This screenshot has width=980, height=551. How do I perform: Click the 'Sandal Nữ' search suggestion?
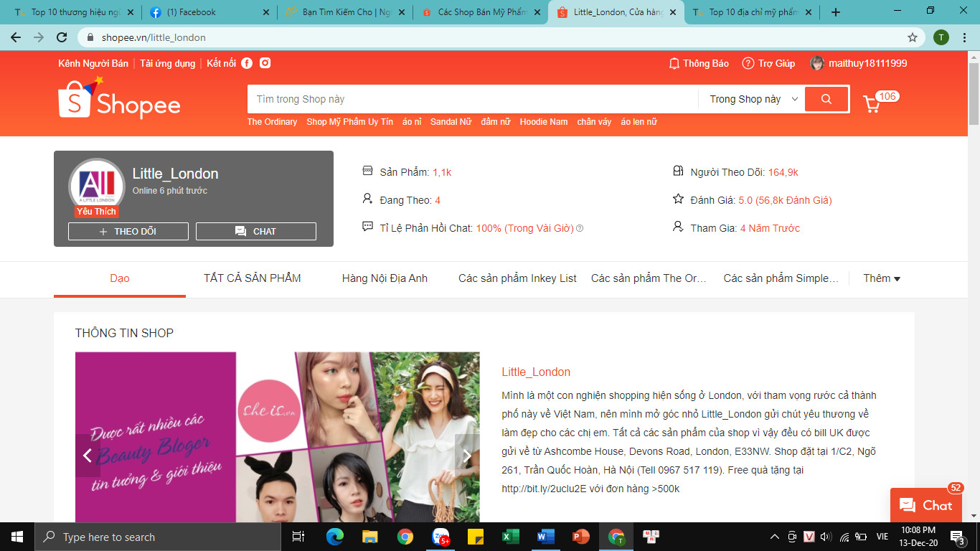pos(451,122)
